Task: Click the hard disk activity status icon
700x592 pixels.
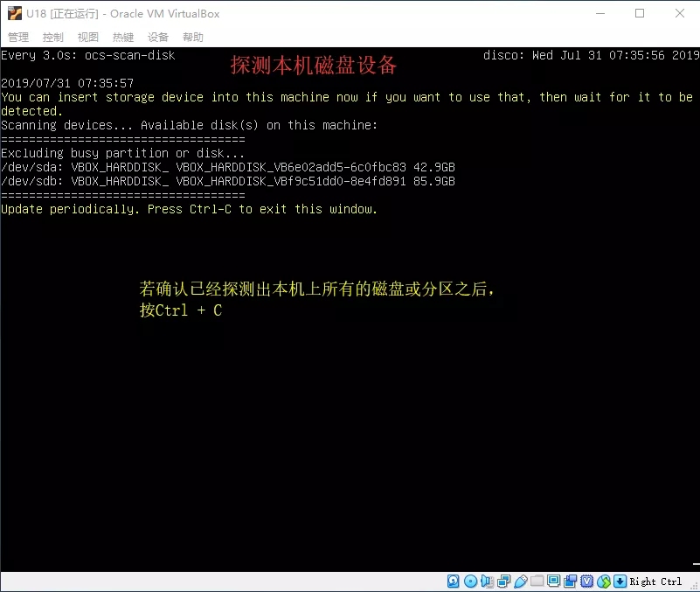Action: (x=454, y=582)
